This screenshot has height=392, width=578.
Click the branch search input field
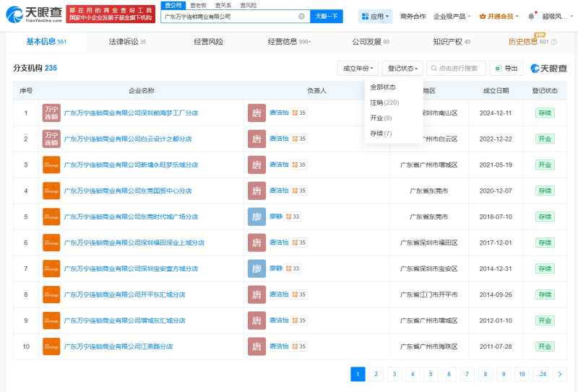point(460,69)
